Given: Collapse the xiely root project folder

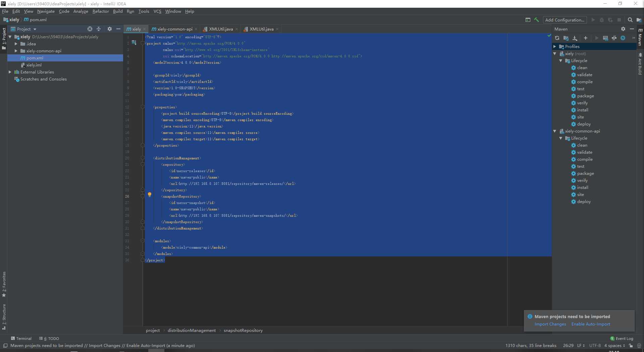Looking at the screenshot, I should (10, 37).
